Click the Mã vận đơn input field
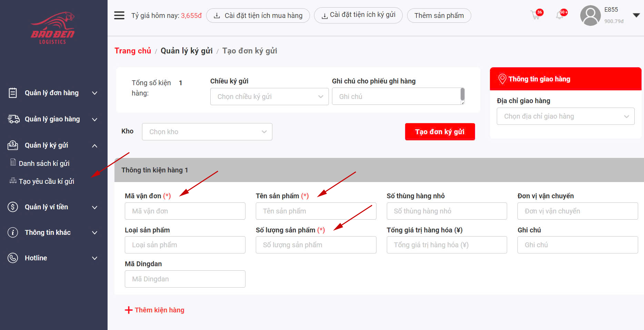The image size is (644, 330). click(185, 211)
